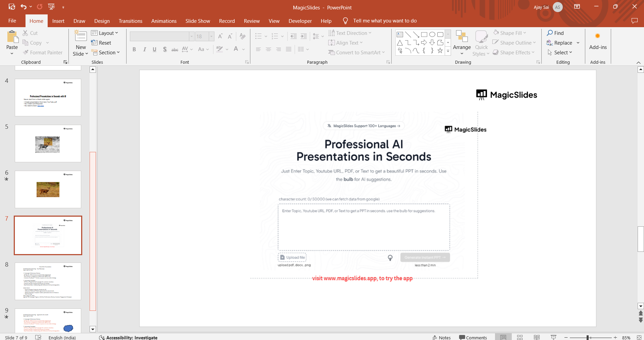The image size is (644, 340).
Task: Click the Find magnifier icon
Action: tap(550, 33)
